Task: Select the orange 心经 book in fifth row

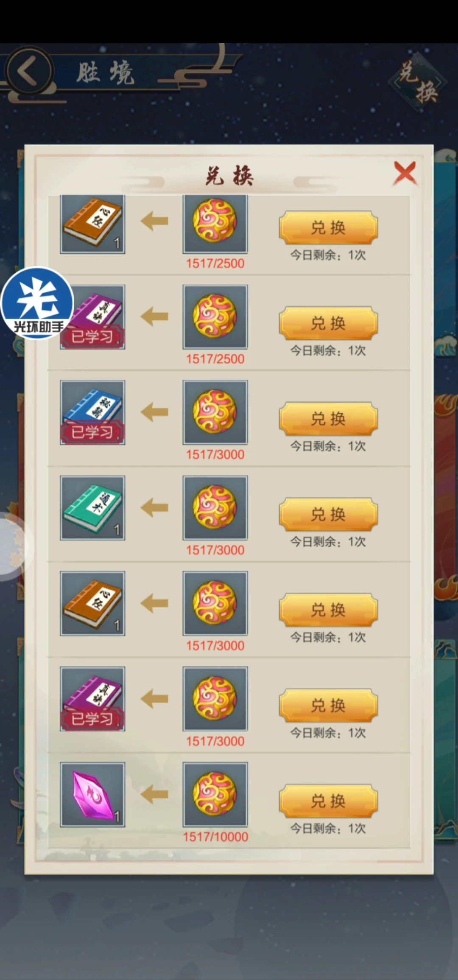Action: [92, 603]
